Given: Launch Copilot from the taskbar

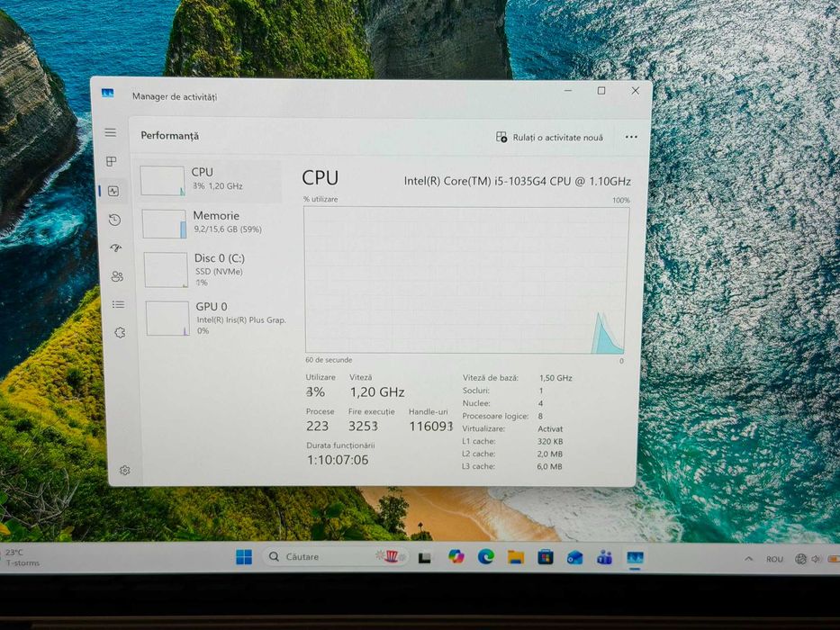Looking at the screenshot, I should click(456, 557).
